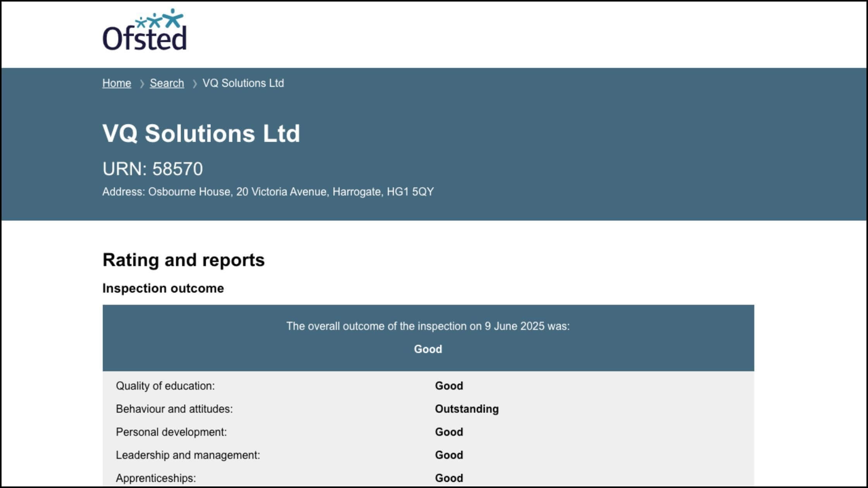
Task: Go to the Search breadcrumb link
Action: [x=167, y=83]
